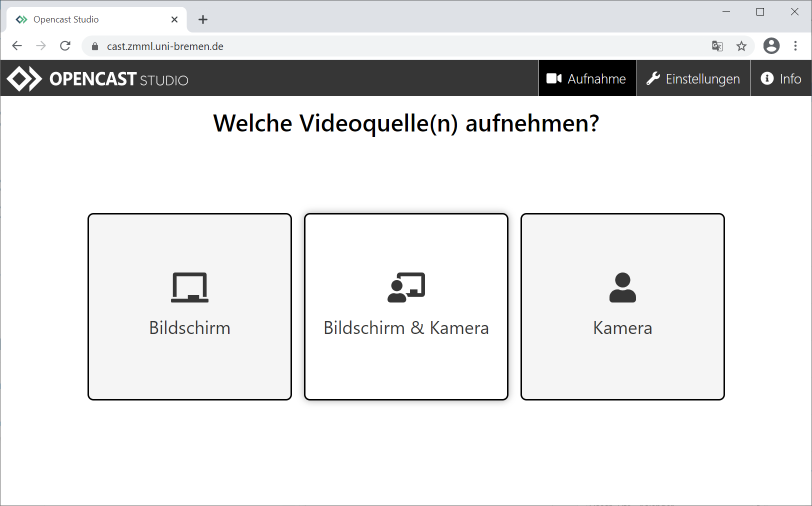Image resolution: width=812 pixels, height=506 pixels.
Task: Click the Opencast Studio logo
Action: 97,79
